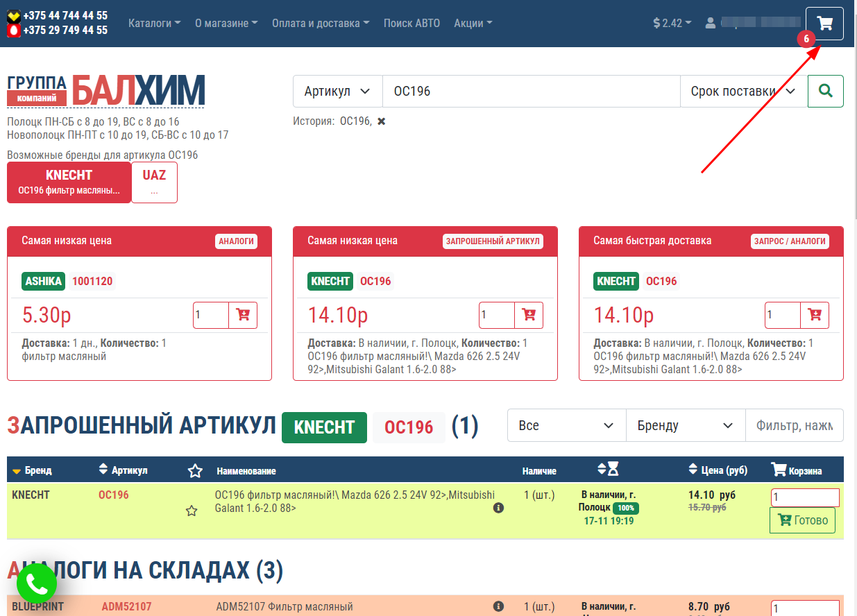This screenshot has height=616, width=857.
Task: Open the shopping cart in header
Action: 824,24
